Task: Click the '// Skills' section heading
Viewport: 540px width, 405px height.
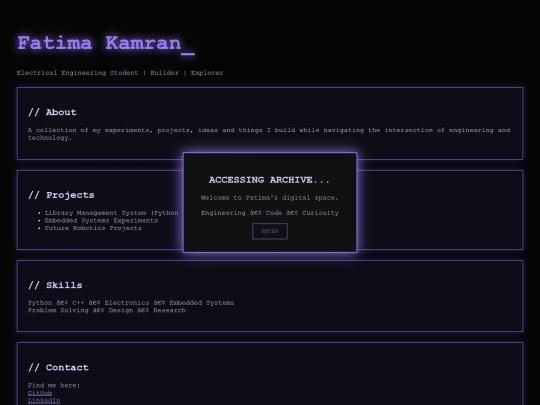Action: [55, 285]
